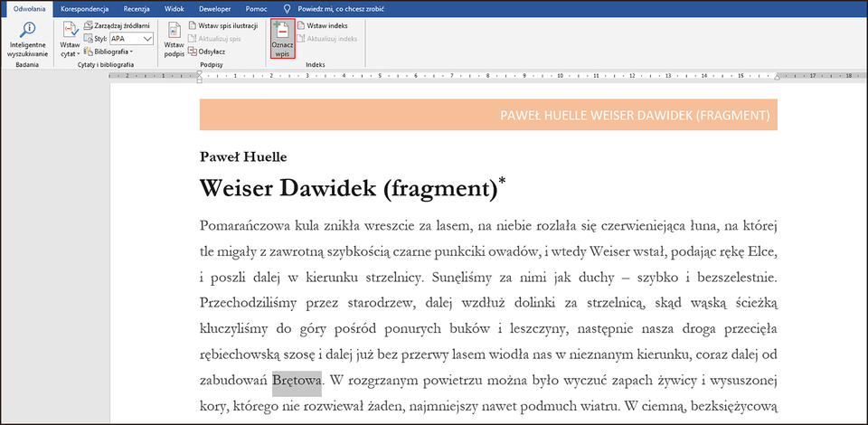Click the Styl citation style icon
The height and width of the screenshot is (425, 868).
(88, 39)
